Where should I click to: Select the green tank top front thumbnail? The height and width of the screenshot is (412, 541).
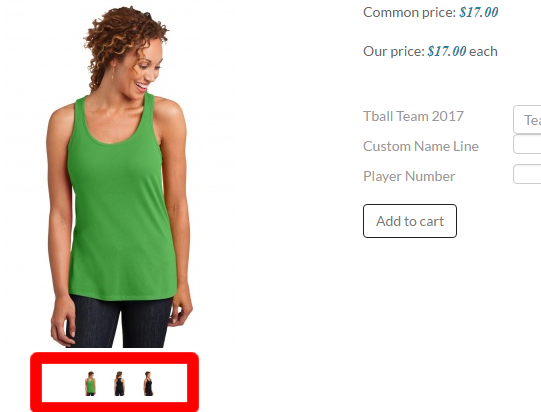(90, 383)
